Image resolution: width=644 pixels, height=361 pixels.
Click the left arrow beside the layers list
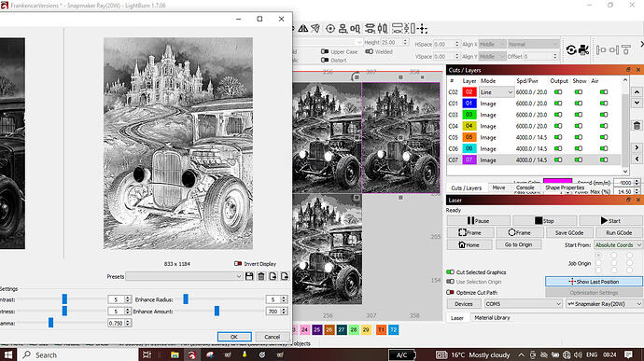[637, 159]
